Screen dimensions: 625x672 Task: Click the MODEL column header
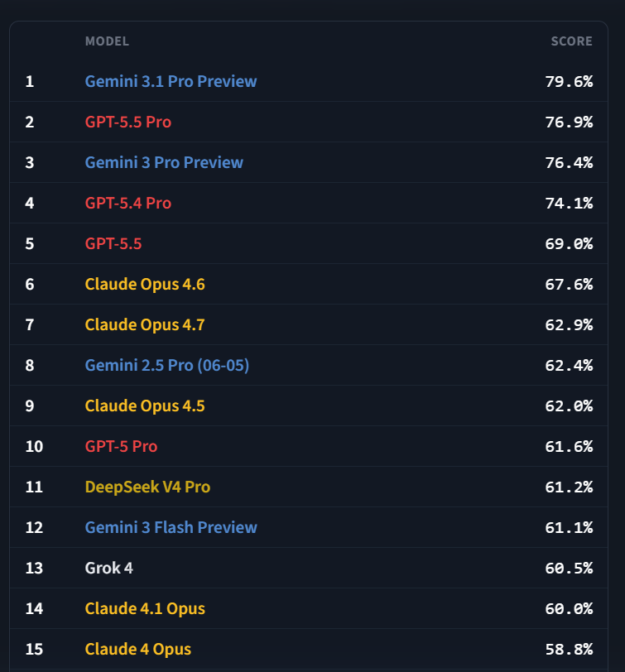(x=107, y=41)
